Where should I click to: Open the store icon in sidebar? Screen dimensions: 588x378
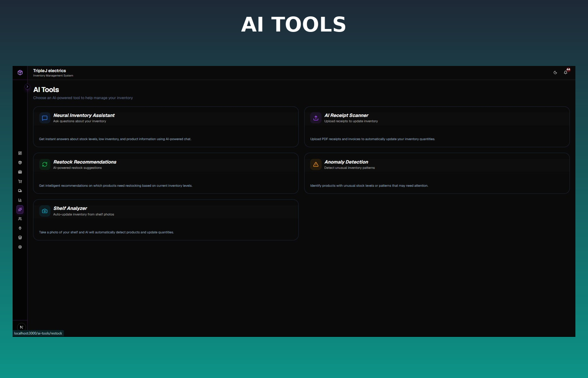pos(20,237)
